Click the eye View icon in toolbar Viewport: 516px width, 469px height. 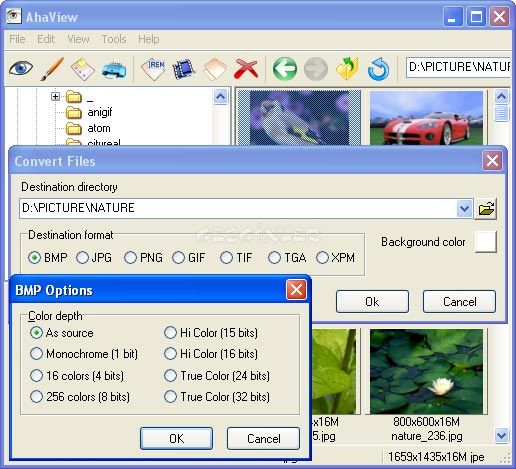(x=21, y=69)
